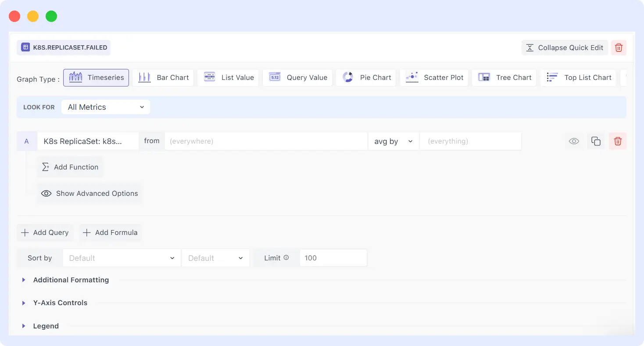The height and width of the screenshot is (346, 644).
Task: Open the Top List Chart type
Action: coord(578,77)
